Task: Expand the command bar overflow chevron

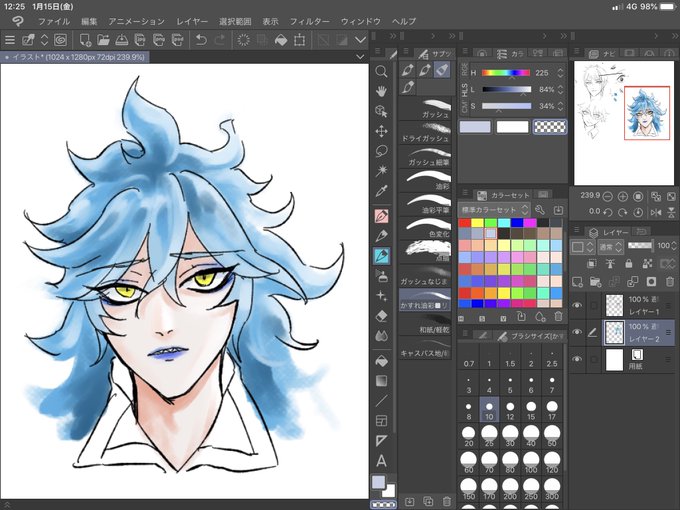Action: point(360,40)
